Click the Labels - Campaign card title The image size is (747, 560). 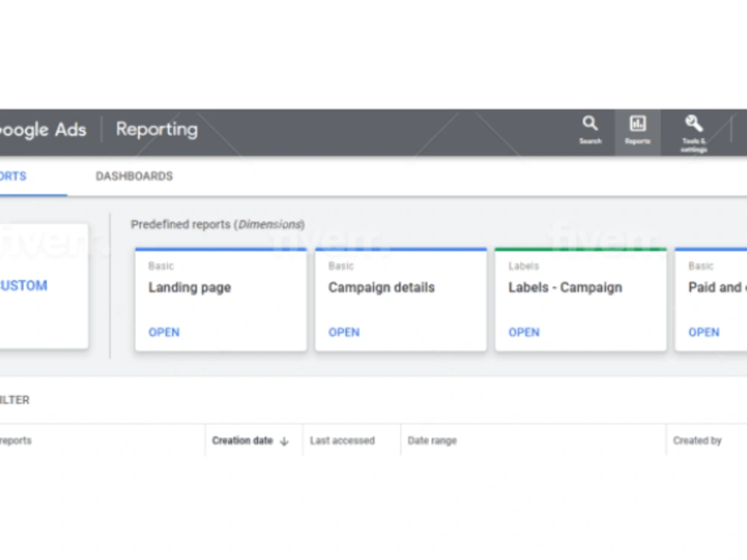[565, 287]
